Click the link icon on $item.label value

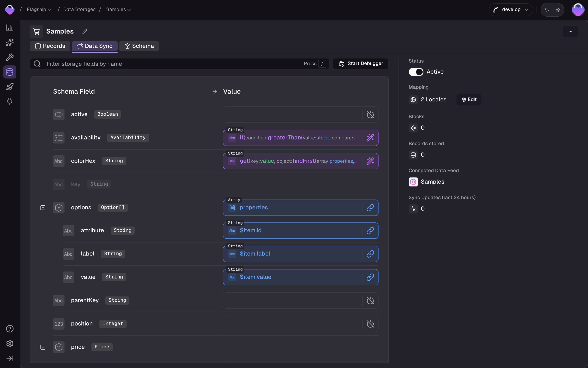pos(370,254)
